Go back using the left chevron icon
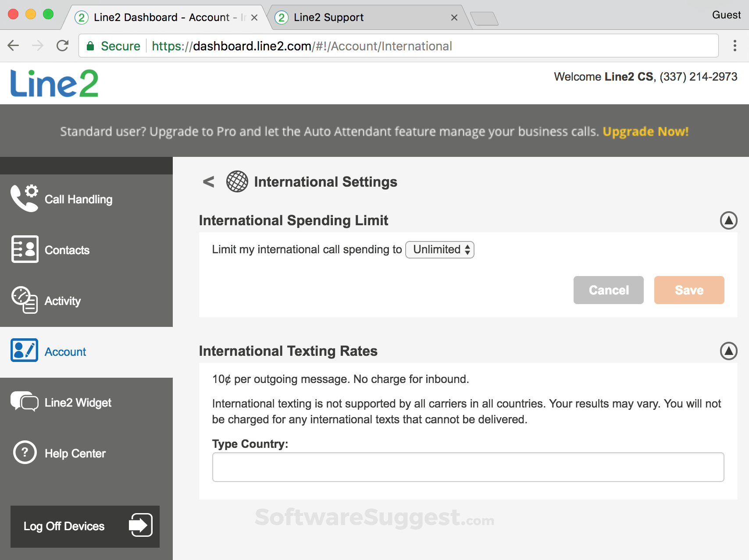The image size is (749, 560). (x=209, y=181)
